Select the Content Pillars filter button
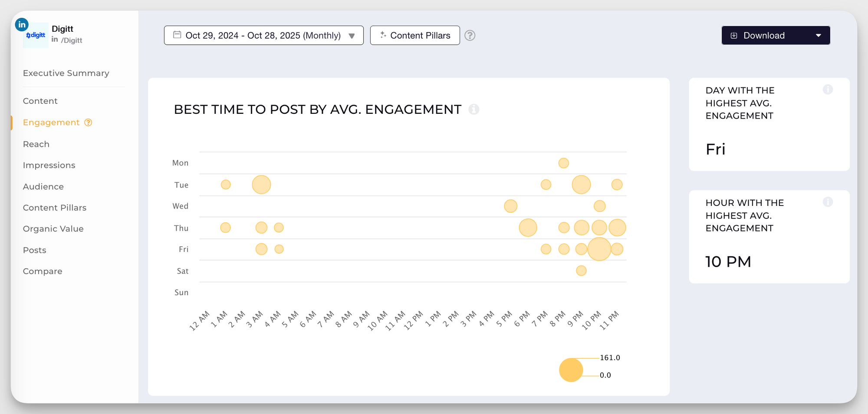 tap(414, 35)
